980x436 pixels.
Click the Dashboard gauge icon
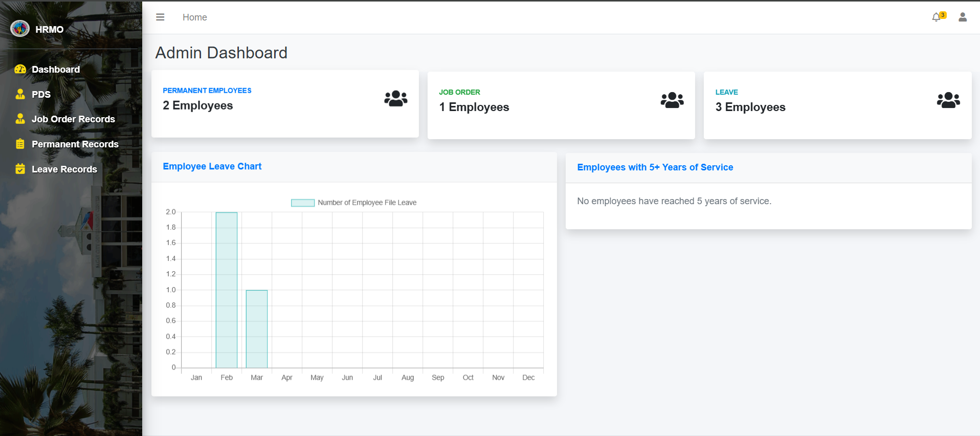point(20,69)
